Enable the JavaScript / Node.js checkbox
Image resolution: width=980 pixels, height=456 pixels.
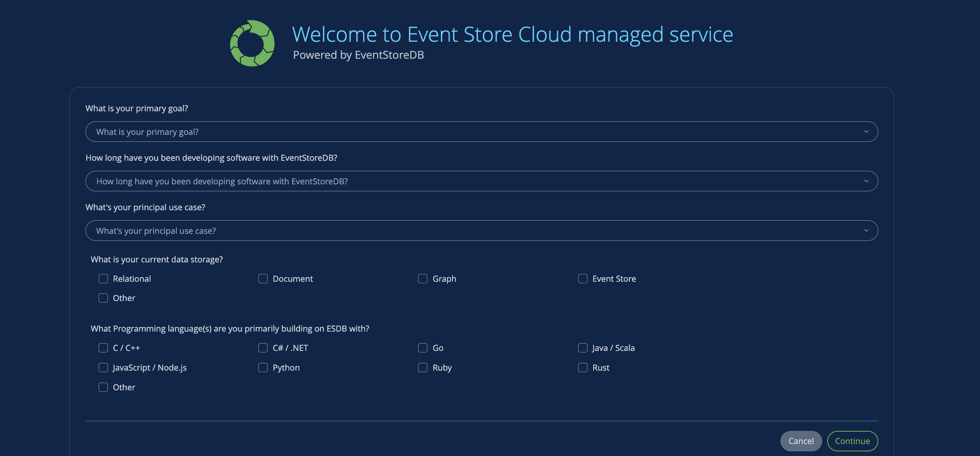(103, 368)
